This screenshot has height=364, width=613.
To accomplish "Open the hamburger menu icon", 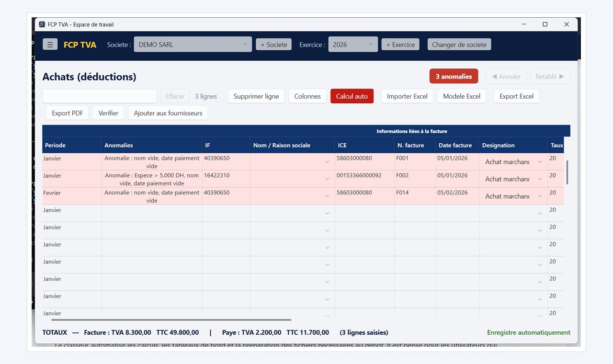I will click(x=50, y=45).
